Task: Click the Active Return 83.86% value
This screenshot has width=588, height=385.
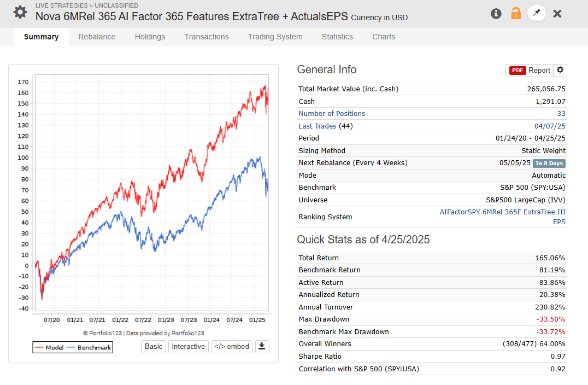Action: [552, 283]
